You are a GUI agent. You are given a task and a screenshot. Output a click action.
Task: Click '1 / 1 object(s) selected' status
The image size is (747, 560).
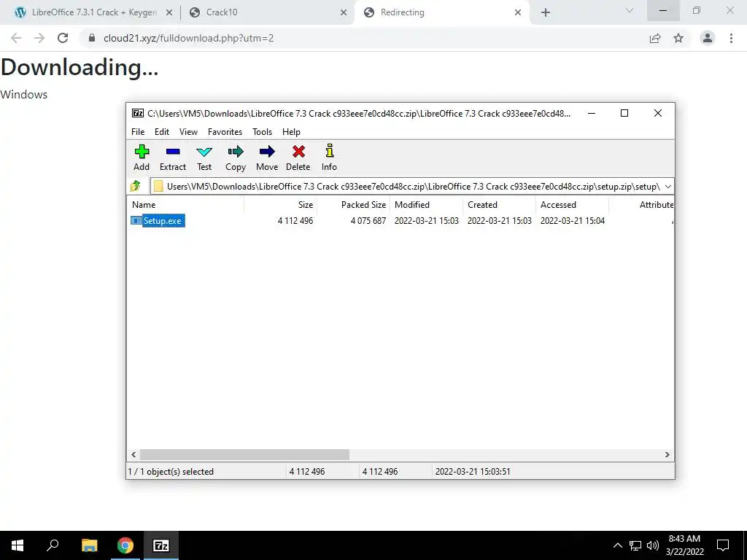(x=171, y=472)
